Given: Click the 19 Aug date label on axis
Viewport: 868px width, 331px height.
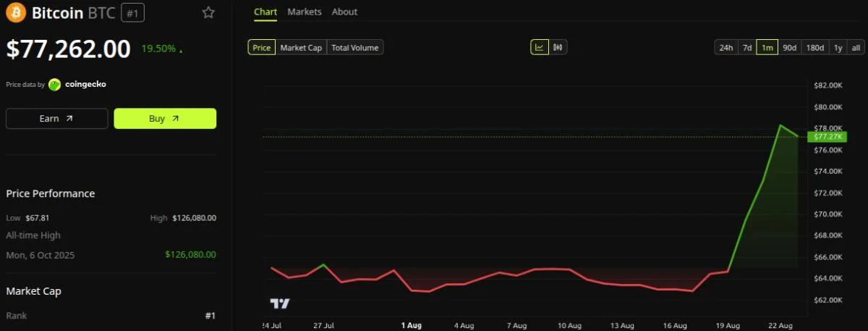Looking at the screenshot, I should (x=728, y=325).
